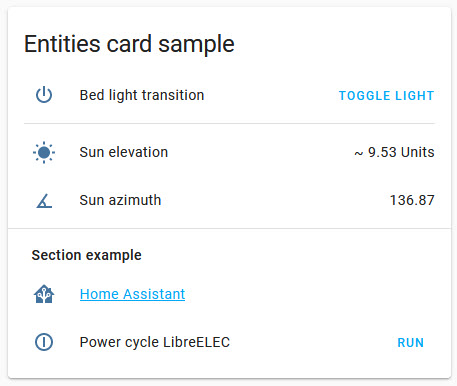Viewport: 457px width, 386px height.
Task: Open the Bed light transition entity label
Action: 142,95
